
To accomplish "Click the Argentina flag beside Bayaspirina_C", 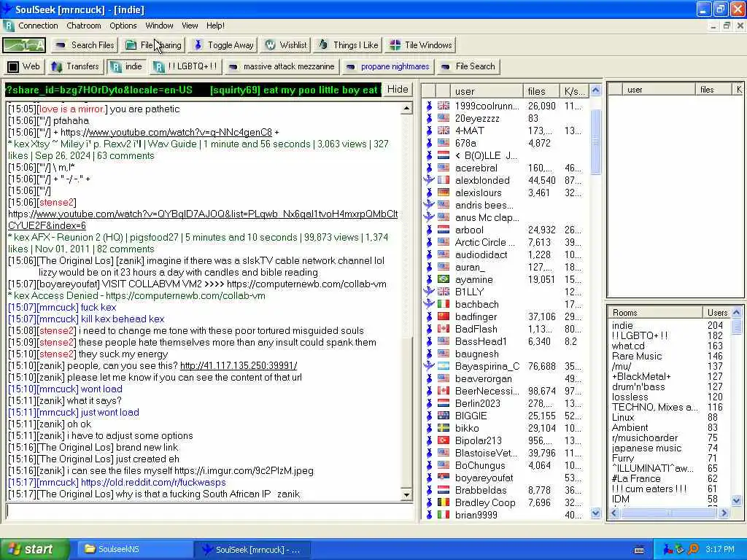I will click(444, 366).
